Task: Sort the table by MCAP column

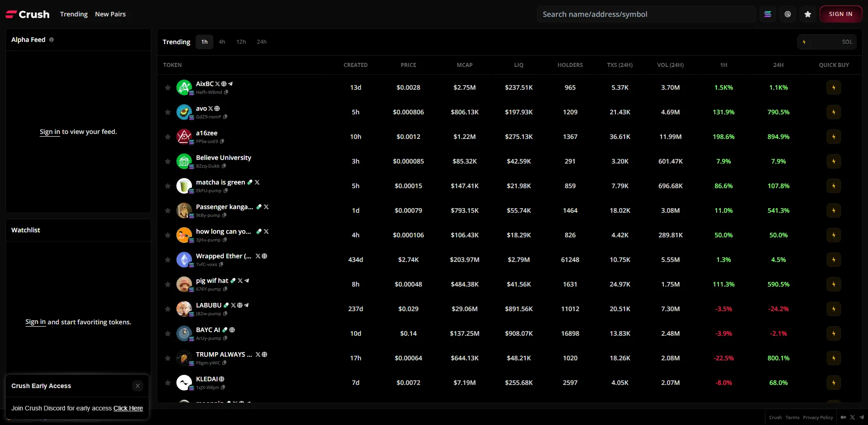Action: (x=465, y=65)
